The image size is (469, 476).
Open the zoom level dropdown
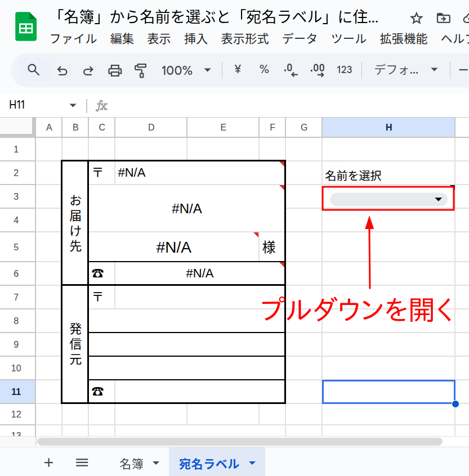pos(187,70)
